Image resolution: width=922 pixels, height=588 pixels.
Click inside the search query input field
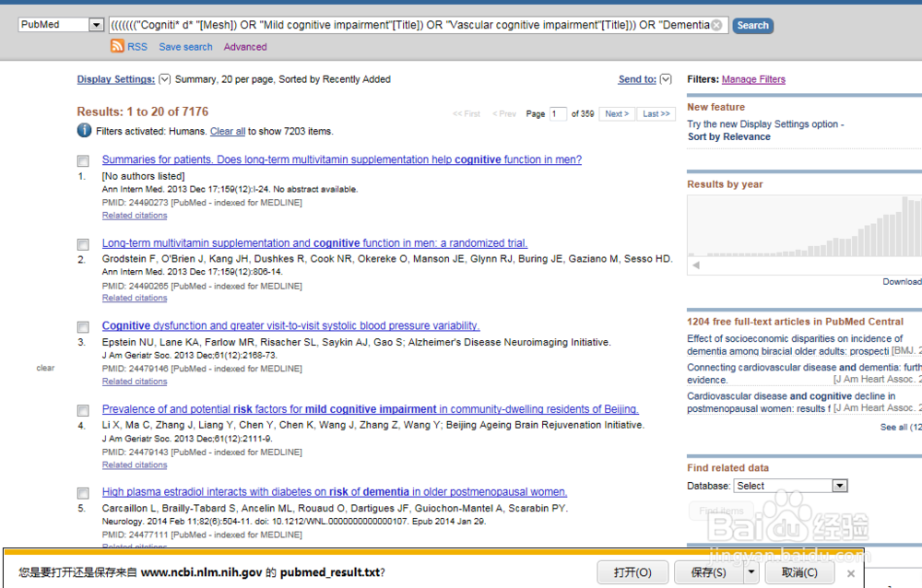pyautogui.click(x=410, y=25)
